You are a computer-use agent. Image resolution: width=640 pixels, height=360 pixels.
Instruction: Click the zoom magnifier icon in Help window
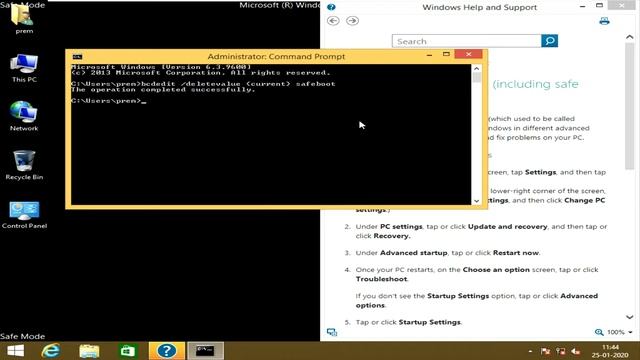click(599, 332)
